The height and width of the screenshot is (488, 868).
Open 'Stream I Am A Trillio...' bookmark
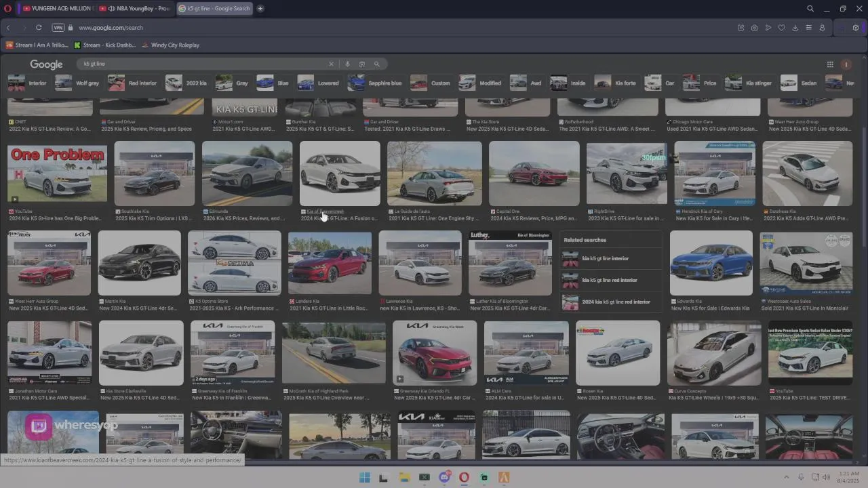click(x=37, y=45)
